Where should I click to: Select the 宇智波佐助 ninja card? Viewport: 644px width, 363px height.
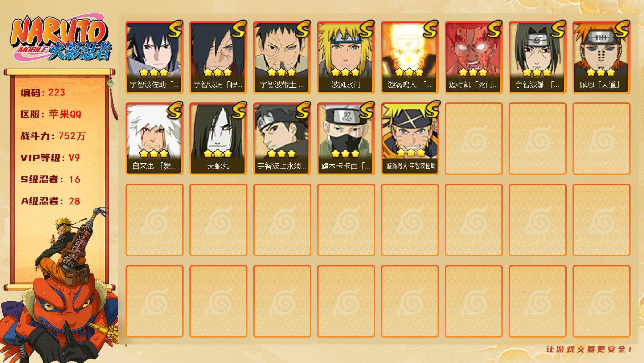click(154, 57)
